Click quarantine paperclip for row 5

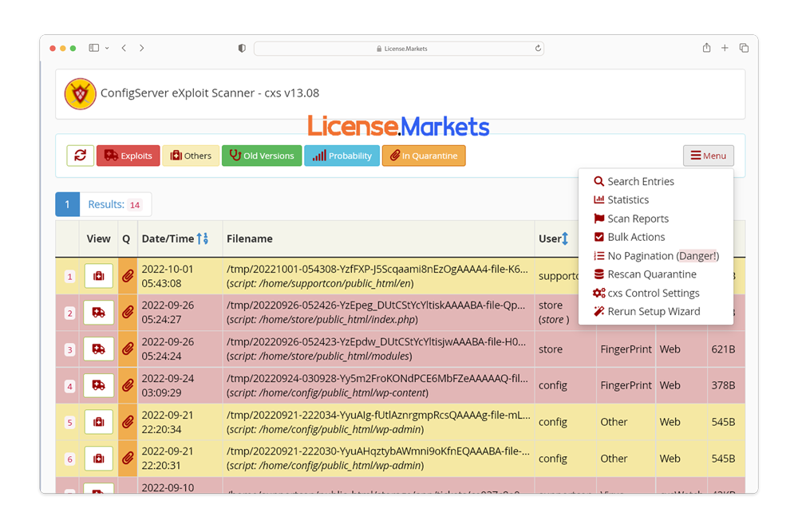128,422
